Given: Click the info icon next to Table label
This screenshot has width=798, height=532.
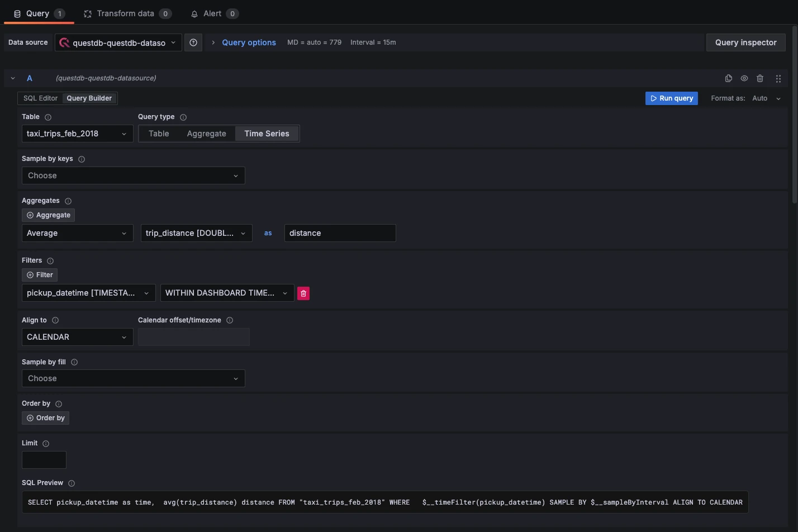Looking at the screenshot, I should (48, 117).
